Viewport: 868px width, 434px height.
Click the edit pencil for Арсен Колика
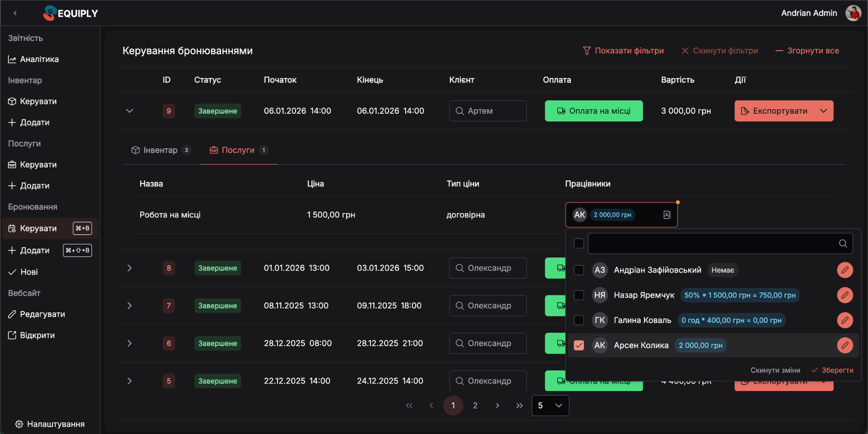coord(845,345)
